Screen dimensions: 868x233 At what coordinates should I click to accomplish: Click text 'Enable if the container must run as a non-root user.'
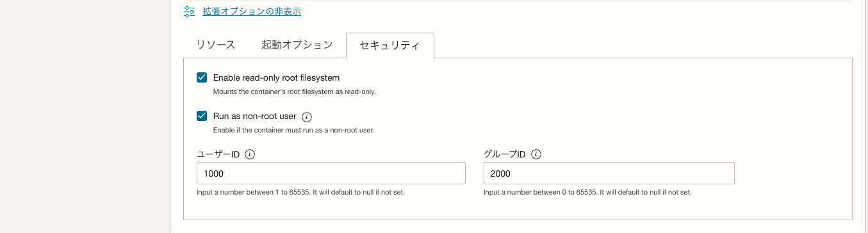293,130
